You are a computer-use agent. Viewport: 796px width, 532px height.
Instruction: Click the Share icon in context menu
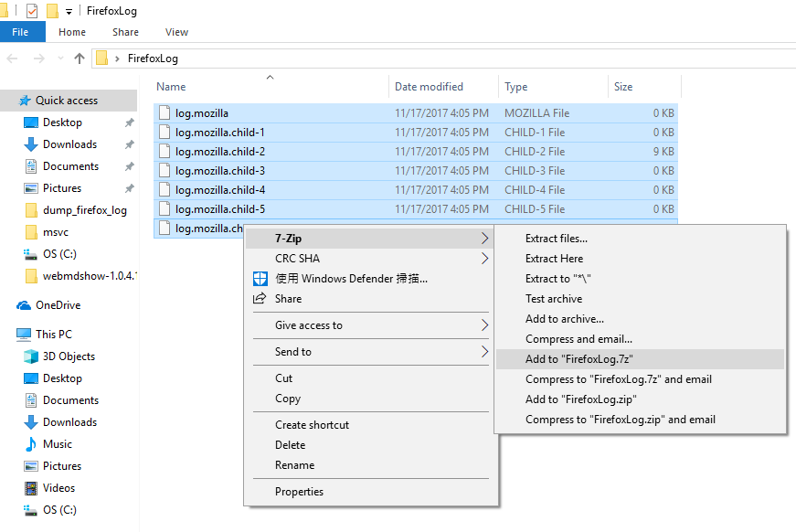(x=260, y=299)
